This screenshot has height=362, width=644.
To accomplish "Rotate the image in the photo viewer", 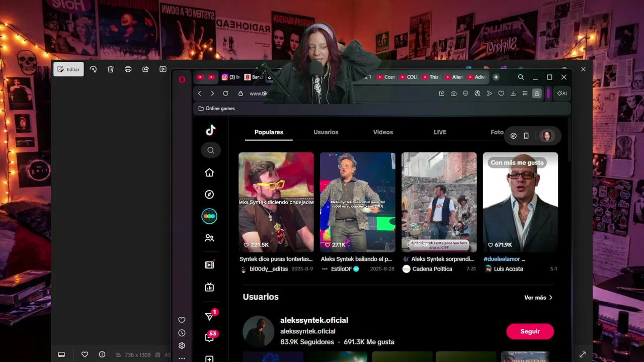I will [93, 69].
